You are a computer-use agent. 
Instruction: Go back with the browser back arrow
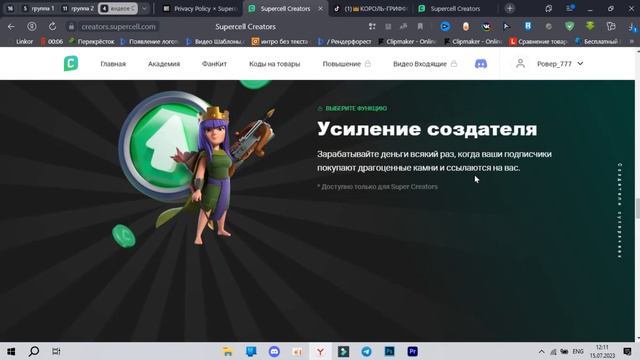pos(11,27)
